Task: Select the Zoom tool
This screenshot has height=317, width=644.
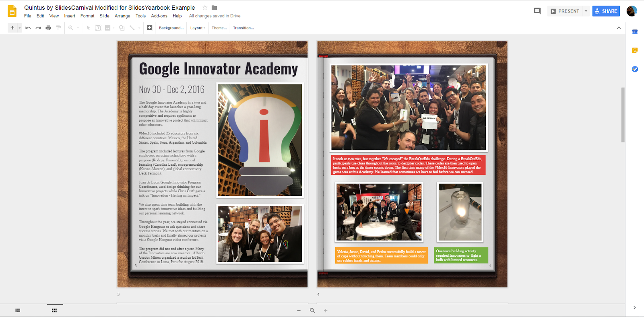Action: pyautogui.click(x=71, y=28)
